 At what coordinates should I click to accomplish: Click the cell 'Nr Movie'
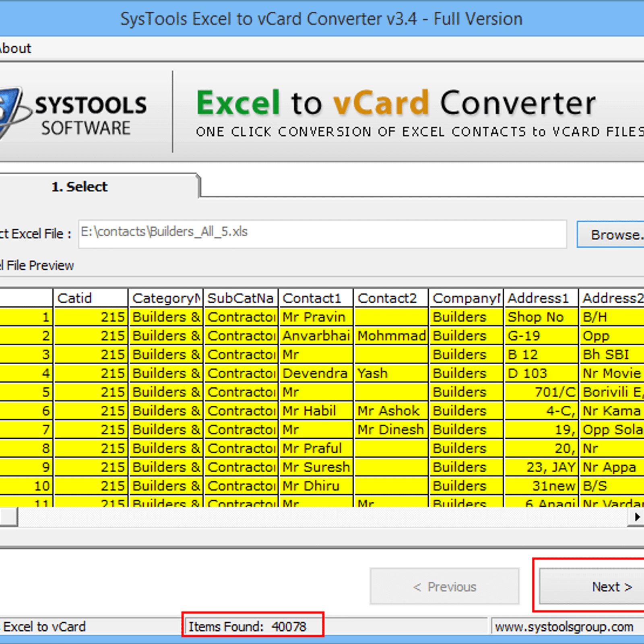612,373
